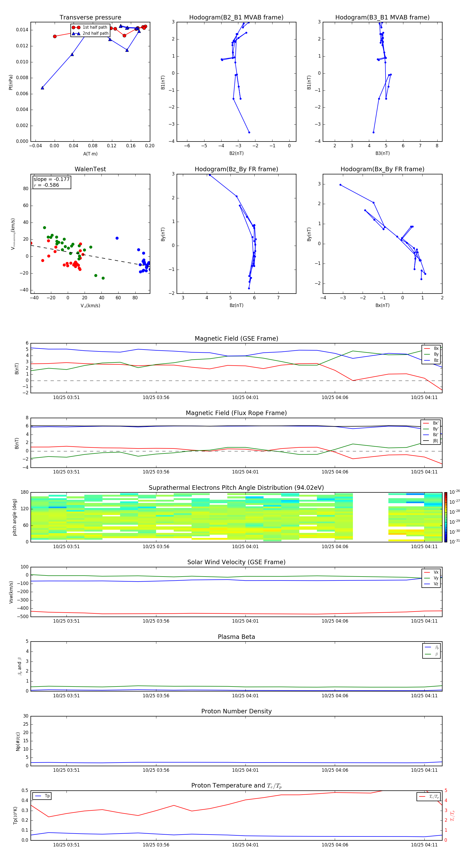The height and width of the screenshot is (868, 473).
Task: Select the green 'β' entry in Plasma Beta legend
Action: (432, 654)
